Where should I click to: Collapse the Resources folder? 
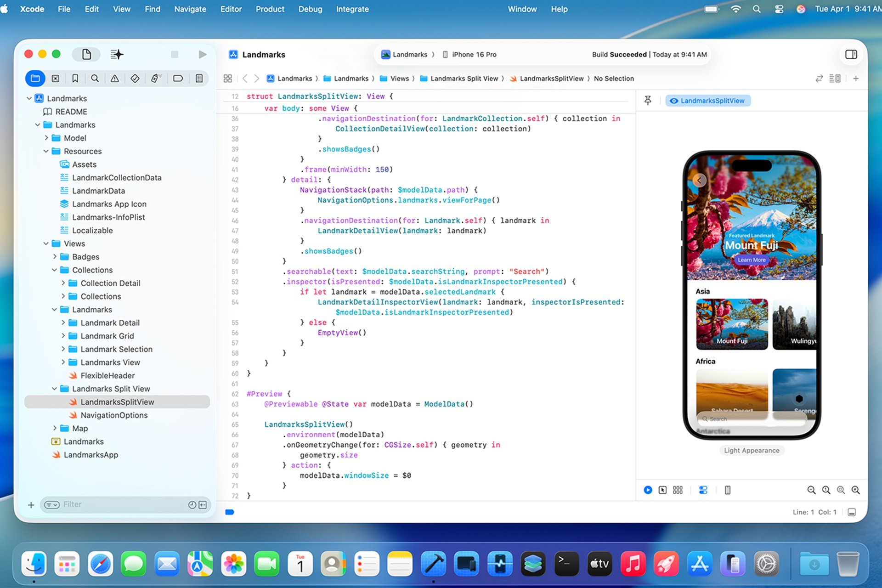click(x=46, y=151)
